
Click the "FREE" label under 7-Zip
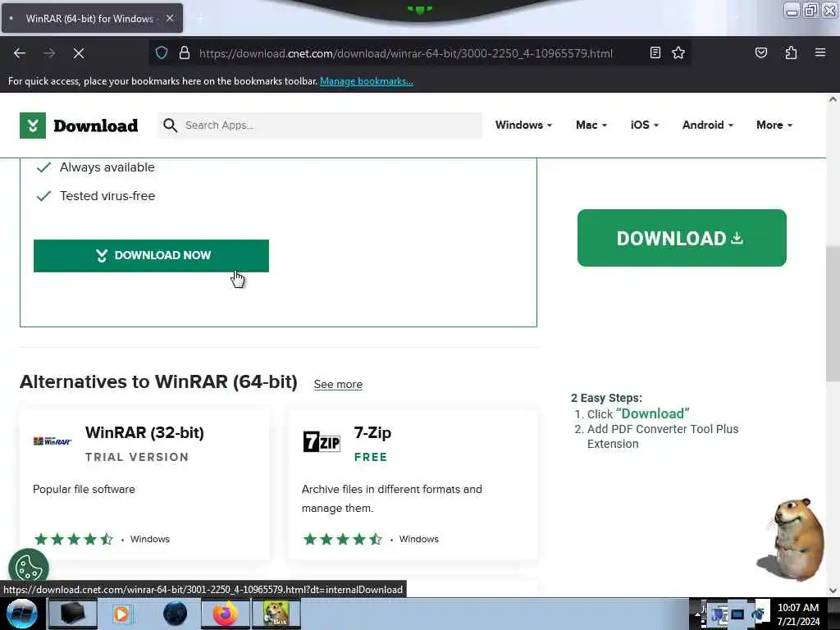coord(371,457)
